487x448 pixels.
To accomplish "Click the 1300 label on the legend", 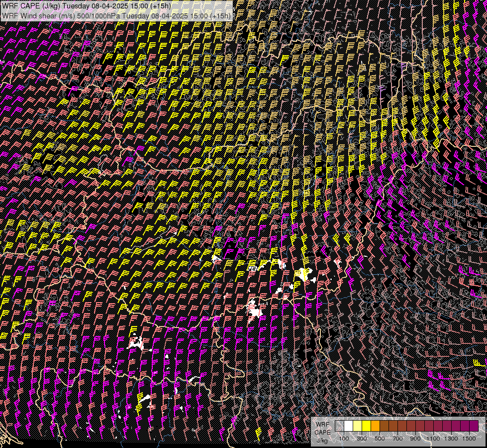I will [451, 439].
